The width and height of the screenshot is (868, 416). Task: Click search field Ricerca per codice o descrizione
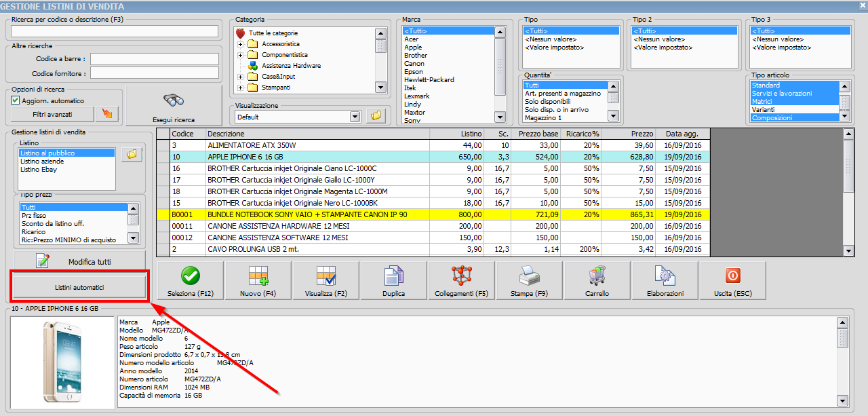click(115, 31)
